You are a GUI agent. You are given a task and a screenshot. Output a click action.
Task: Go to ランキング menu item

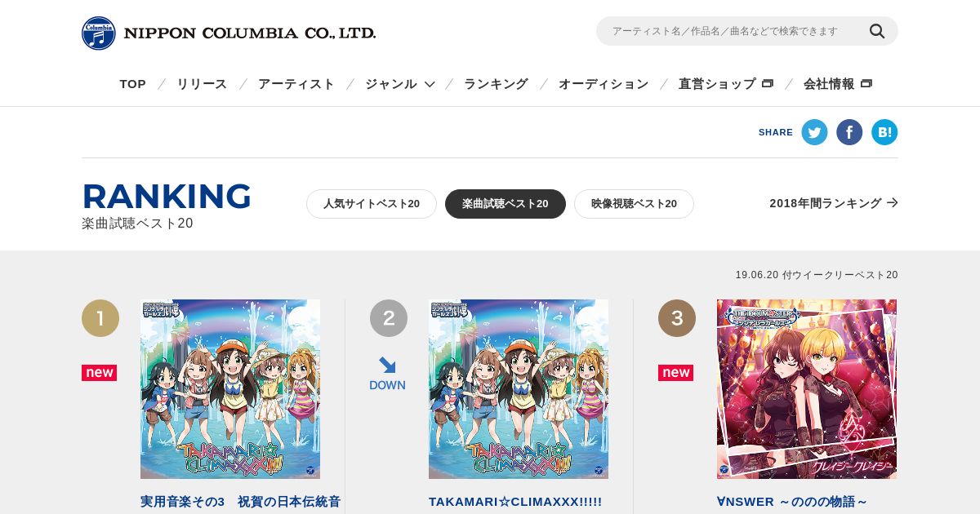click(x=496, y=84)
